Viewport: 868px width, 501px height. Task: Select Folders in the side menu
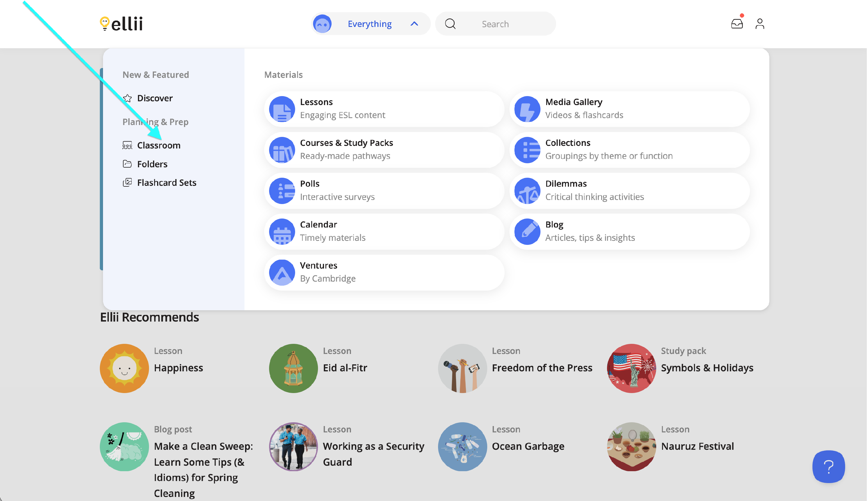pos(152,164)
